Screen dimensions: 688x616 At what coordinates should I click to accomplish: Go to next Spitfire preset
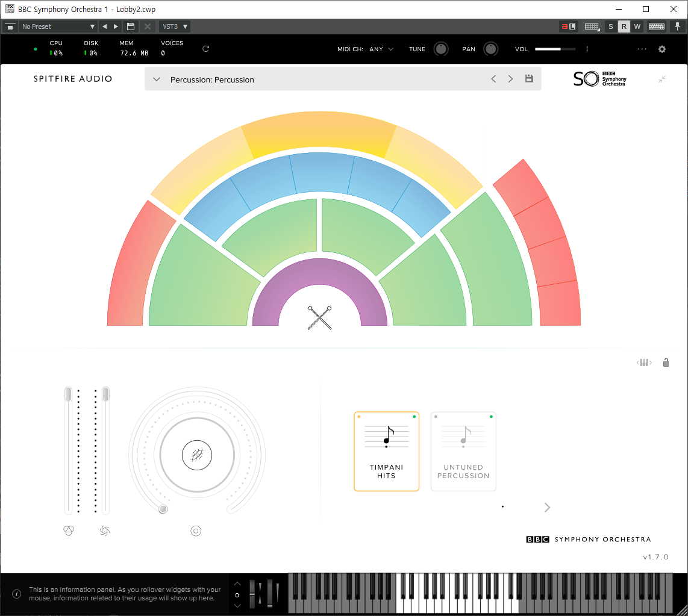pos(510,79)
